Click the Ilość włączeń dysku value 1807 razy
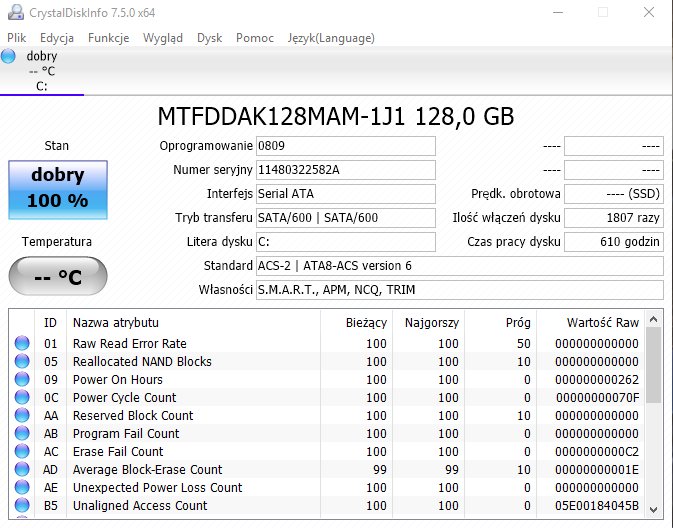Image resolution: width=673 pixels, height=528 pixels. click(614, 218)
